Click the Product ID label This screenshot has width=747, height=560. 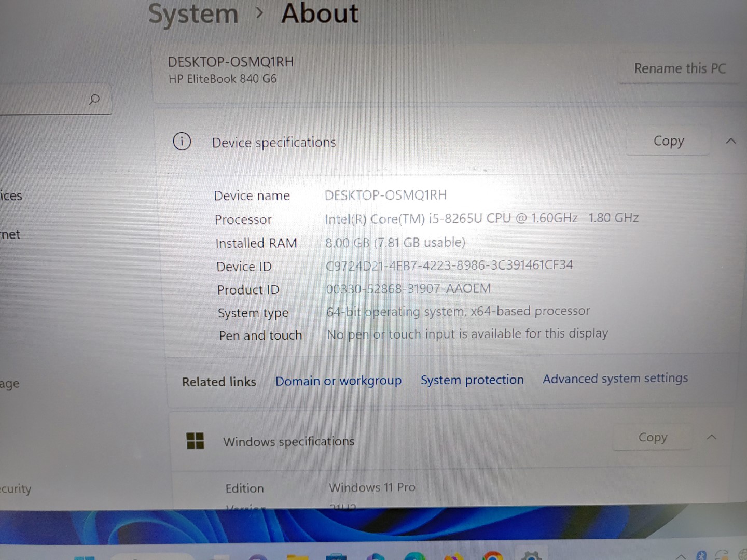pyautogui.click(x=248, y=290)
